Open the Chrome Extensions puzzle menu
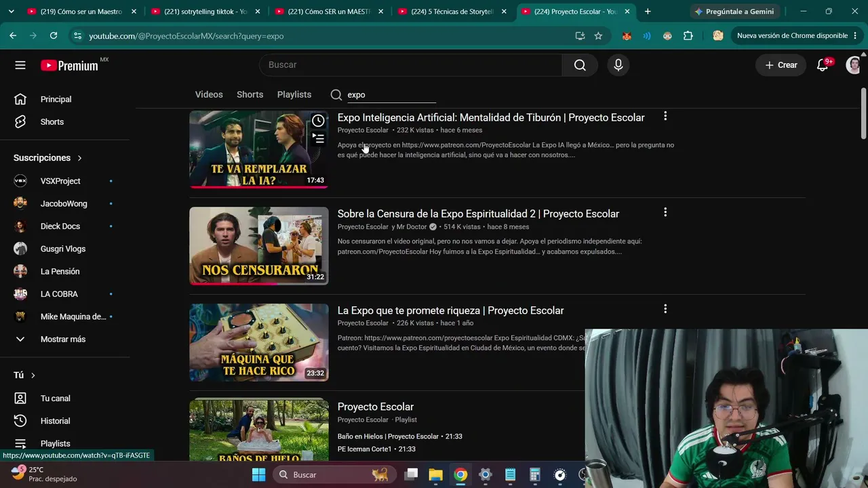This screenshot has height=488, width=868. [688, 36]
